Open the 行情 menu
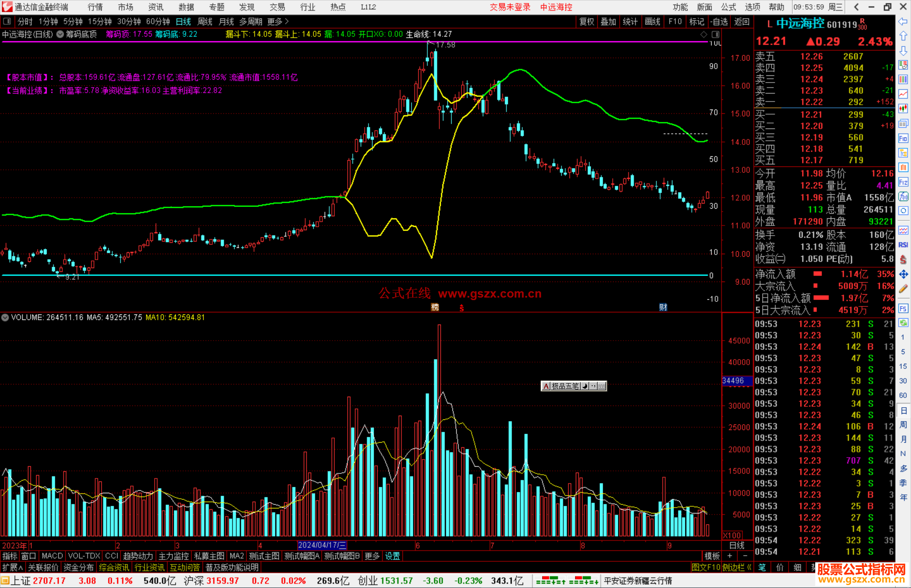 point(95,7)
